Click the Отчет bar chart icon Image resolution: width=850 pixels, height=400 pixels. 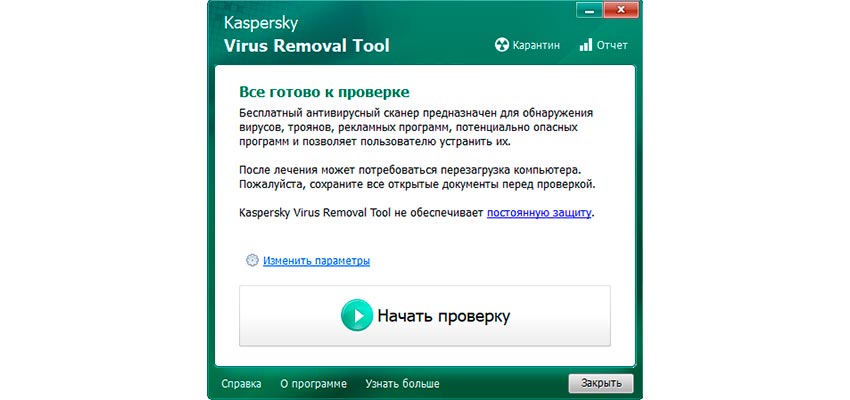pyautogui.click(x=585, y=45)
